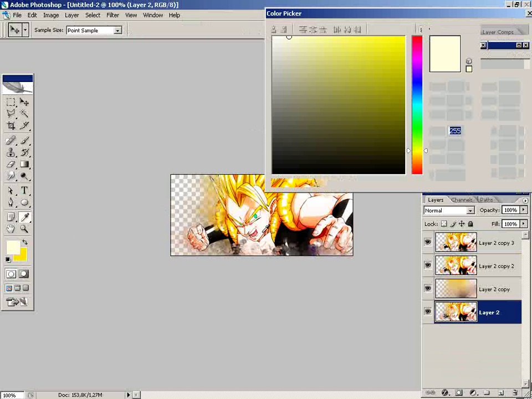Select the Crop tool
The image size is (532, 399).
point(11,126)
